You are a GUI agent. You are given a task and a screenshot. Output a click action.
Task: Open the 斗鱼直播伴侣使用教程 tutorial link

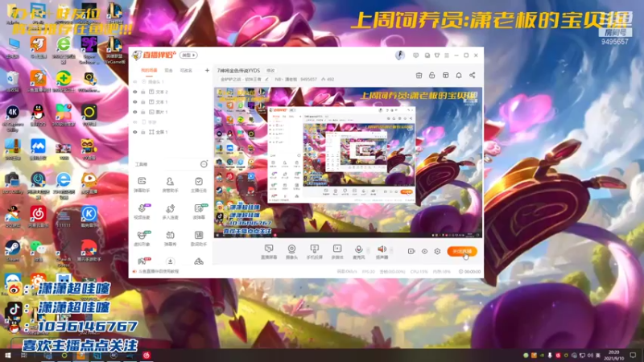pos(158,272)
